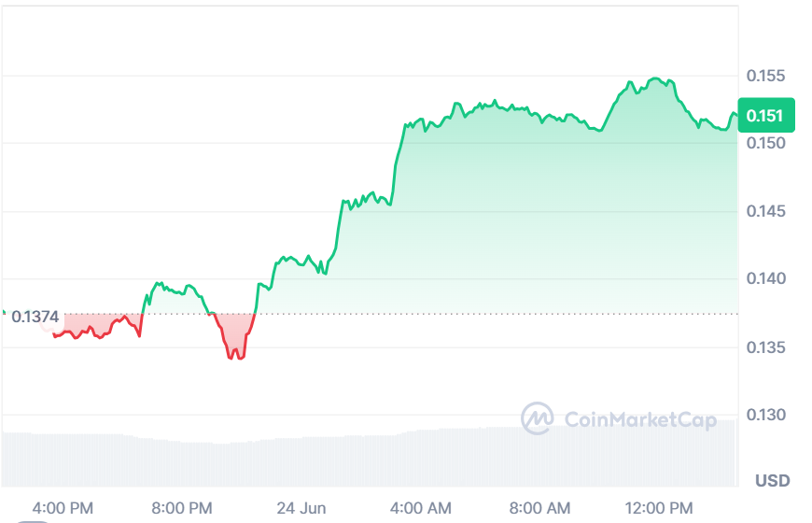This screenshot has width=812, height=523.
Task: Click the 0.140 price axis label
Action: click(765, 278)
